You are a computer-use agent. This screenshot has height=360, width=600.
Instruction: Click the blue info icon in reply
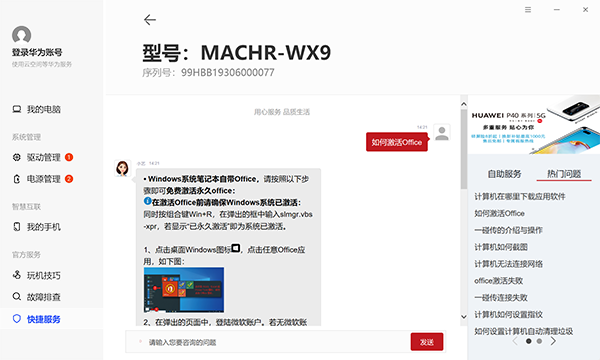pyautogui.click(x=147, y=201)
